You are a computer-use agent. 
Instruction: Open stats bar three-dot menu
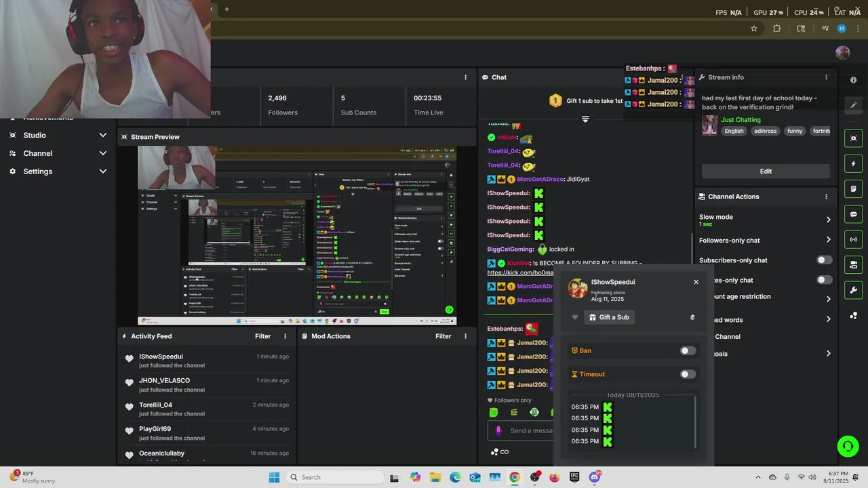click(465, 77)
